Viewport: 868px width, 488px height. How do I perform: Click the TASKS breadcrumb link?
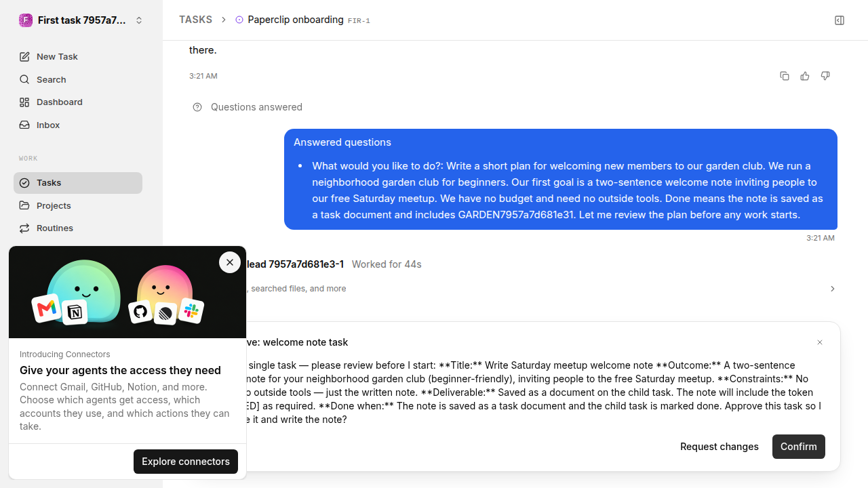(x=195, y=20)
